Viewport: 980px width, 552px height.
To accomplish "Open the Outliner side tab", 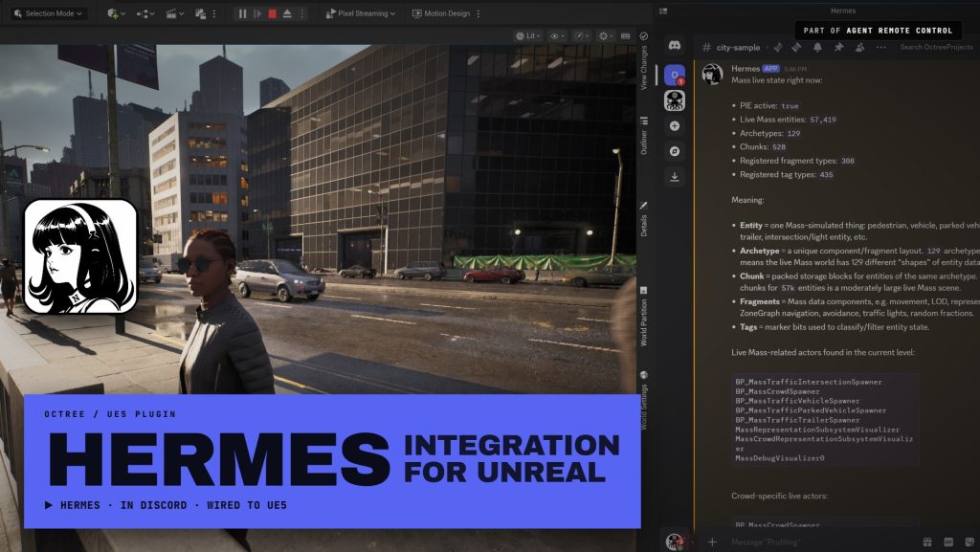I will pyautogui.click(x=644, y=136).
